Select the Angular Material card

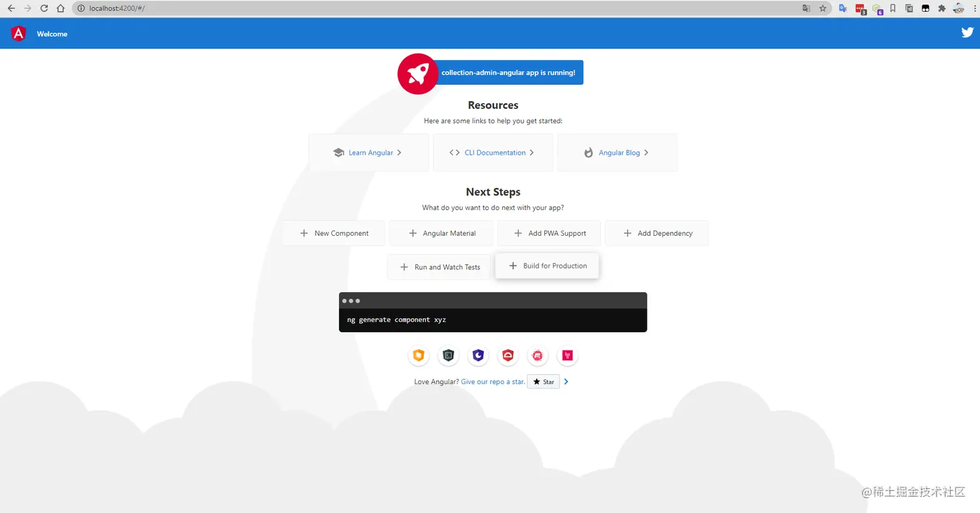[441, 233]
